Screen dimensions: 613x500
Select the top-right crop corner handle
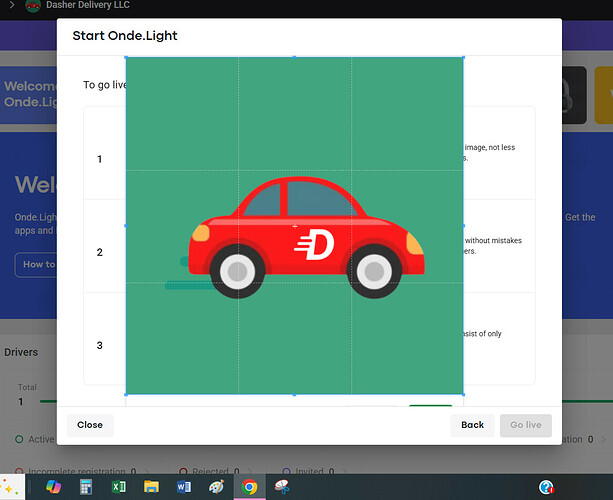[464, 57]
